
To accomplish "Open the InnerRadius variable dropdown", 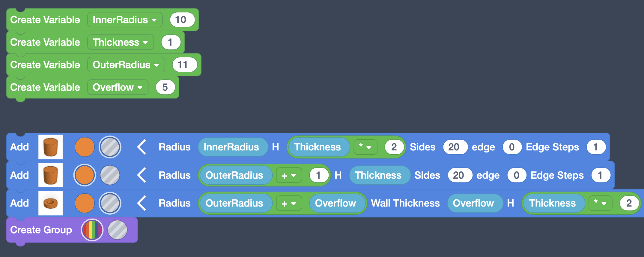I will (x=125, y=20).
